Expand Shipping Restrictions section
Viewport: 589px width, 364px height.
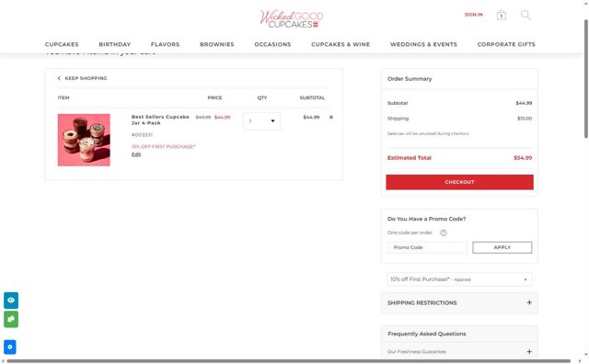point(459,302)
